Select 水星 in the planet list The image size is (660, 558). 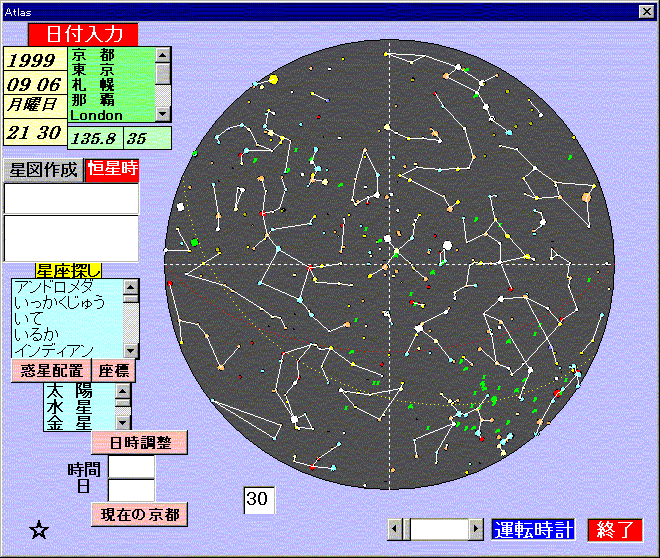coord(79,407)
